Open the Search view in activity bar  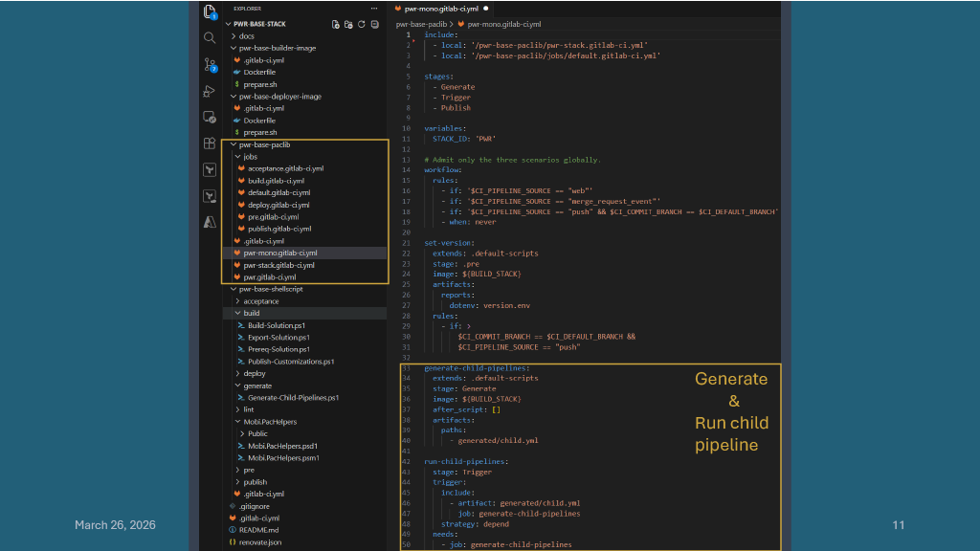[210, 38]
